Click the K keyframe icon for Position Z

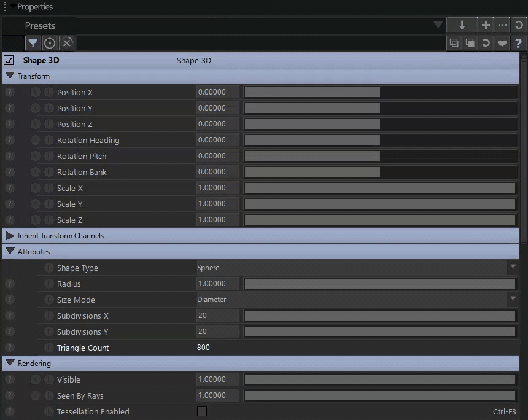tap(36, 124)
